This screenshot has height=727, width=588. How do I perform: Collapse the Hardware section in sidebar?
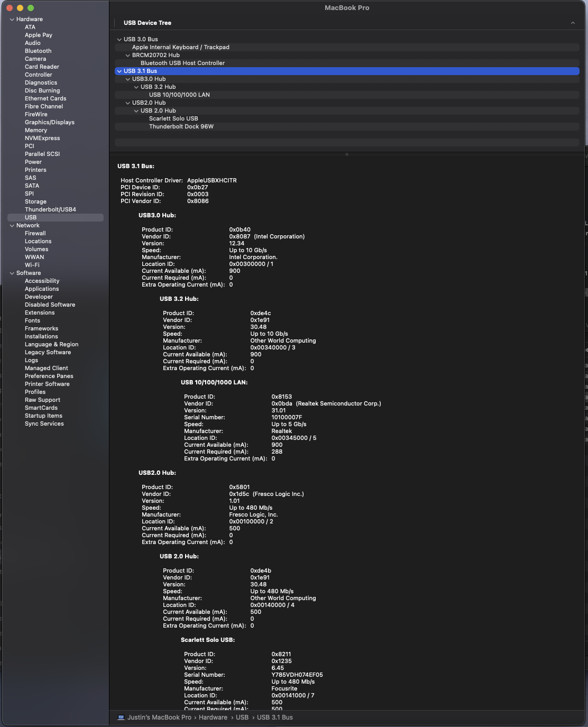click(x=12, y=20)
